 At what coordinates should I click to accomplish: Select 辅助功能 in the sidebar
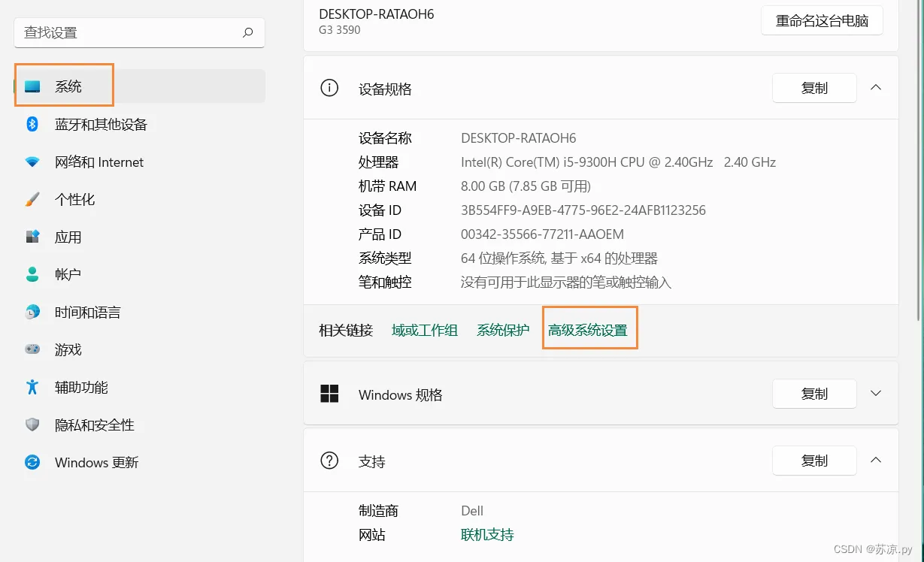point(140,387)
